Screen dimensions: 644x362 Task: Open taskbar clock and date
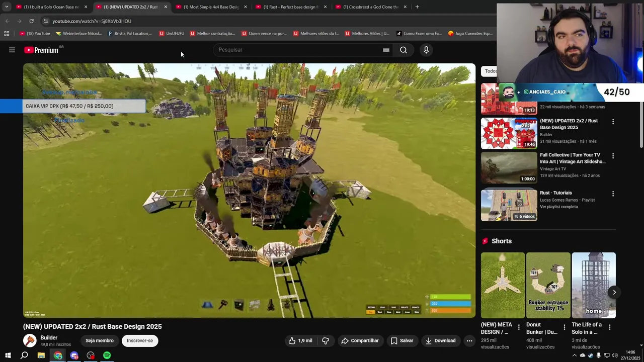pyautogui.click(x=630, y=355)
